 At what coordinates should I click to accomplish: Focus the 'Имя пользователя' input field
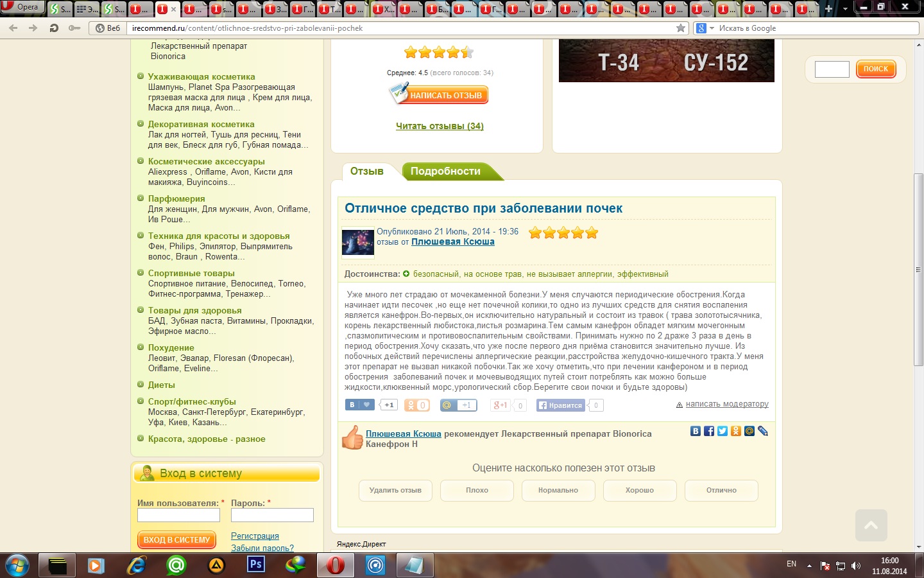click(x=178, y=515)
